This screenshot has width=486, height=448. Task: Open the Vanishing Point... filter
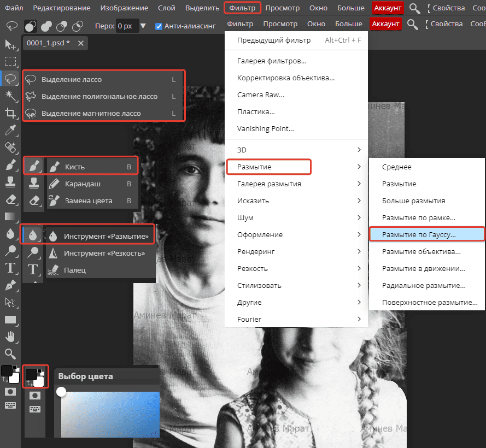[296, 129]
